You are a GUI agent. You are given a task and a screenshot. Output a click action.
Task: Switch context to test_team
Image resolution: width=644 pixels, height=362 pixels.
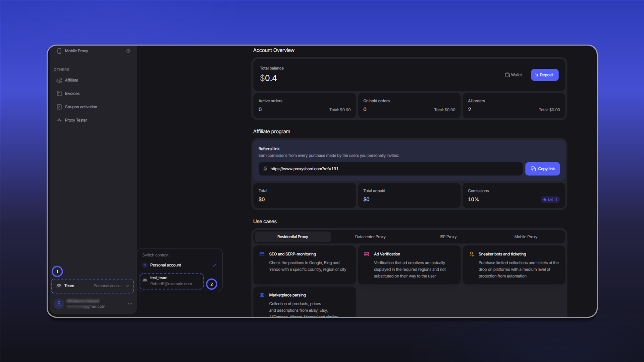click(172, 281)
